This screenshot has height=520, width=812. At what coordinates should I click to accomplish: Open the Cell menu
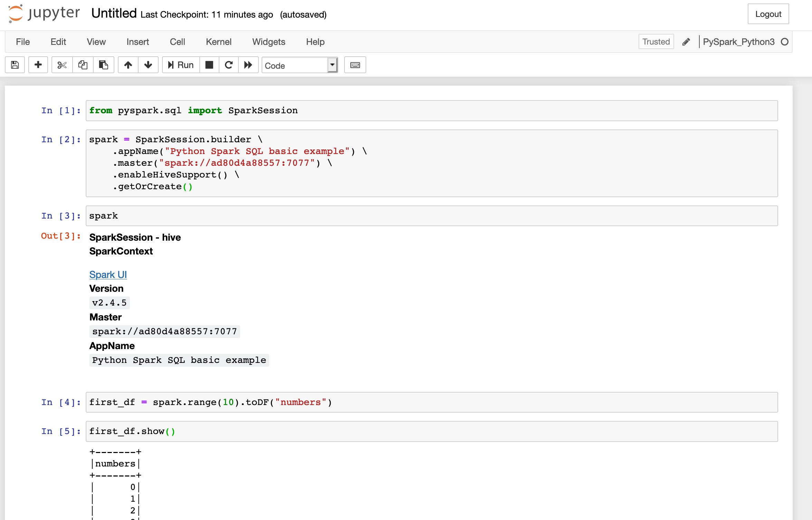coord(177,42)
